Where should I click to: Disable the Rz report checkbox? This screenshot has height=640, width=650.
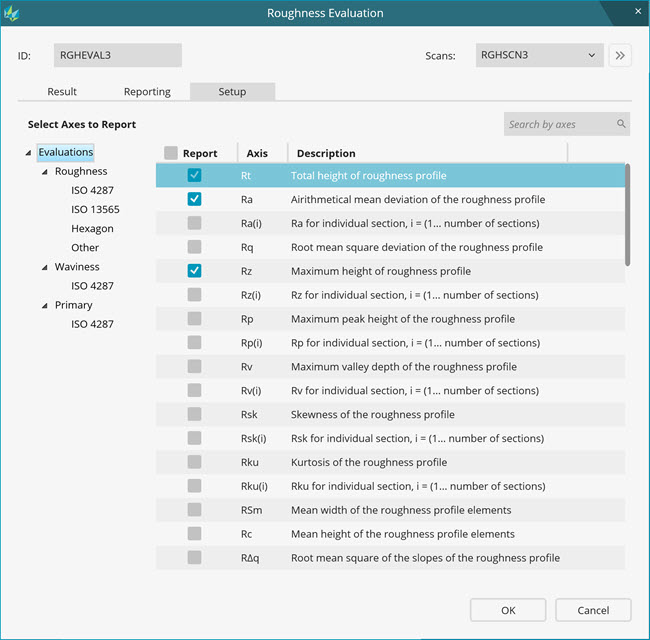coord(195,271)
